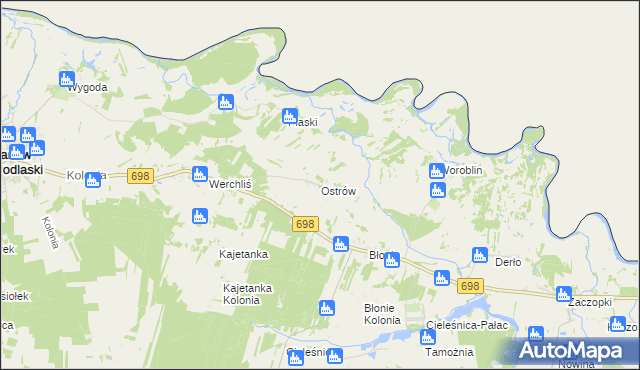640x370 pixels.
Task: Click the 698 road shield near Cieleśnica-Pałac
Action: tap(470, 286)
